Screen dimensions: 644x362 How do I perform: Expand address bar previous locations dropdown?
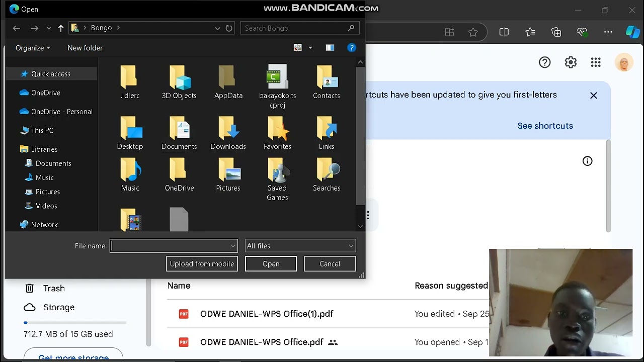[x=217, y=28]
